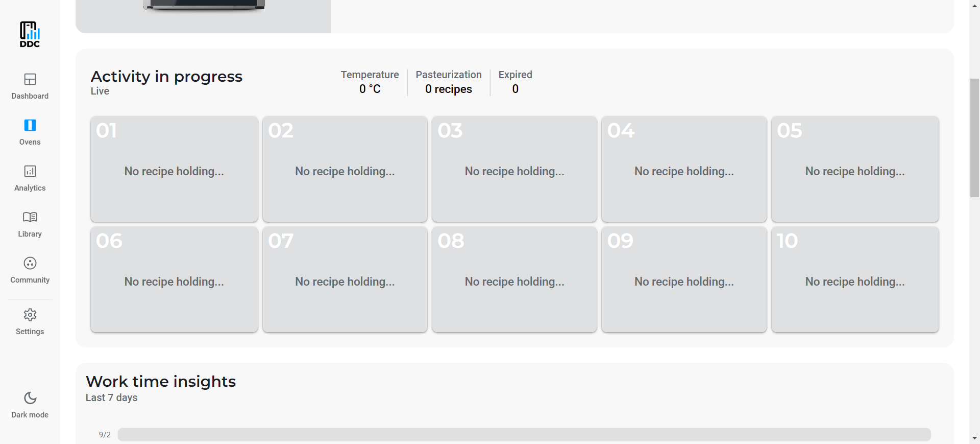Click the scrollbar down arrow

tap(974, 438)
